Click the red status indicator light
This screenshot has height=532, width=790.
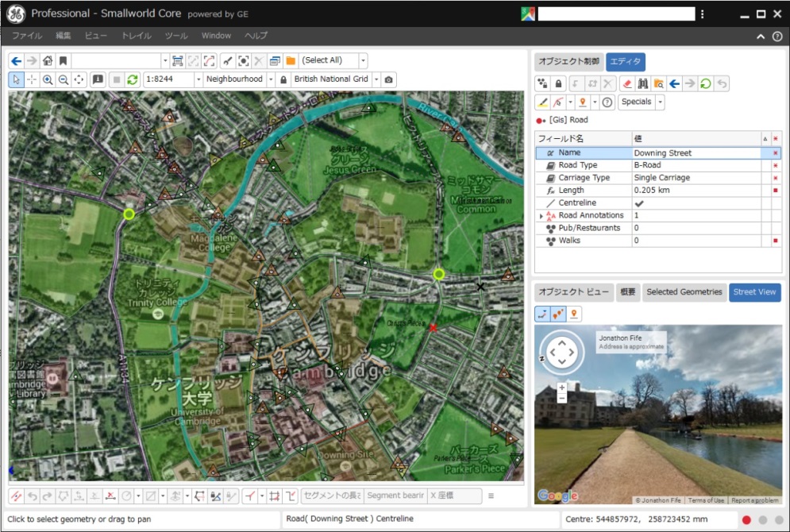(746, 520)
